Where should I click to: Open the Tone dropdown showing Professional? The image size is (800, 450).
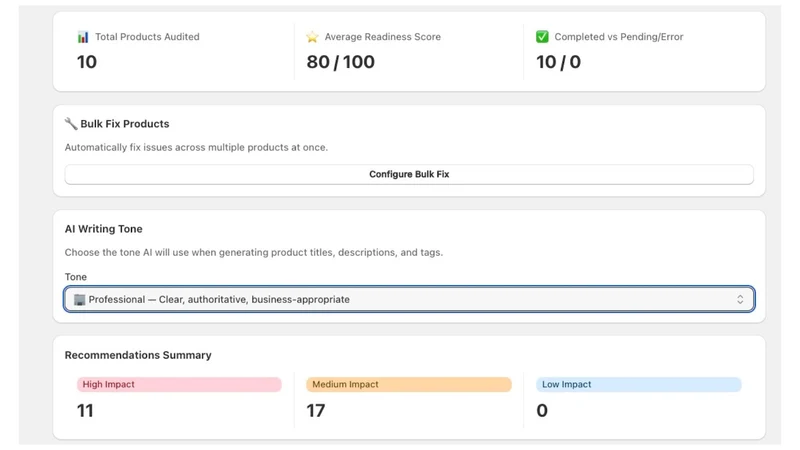[x=409, y=299]
